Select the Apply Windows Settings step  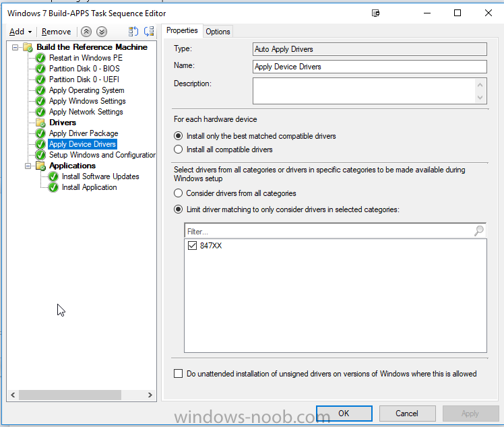click(x=88, y=101)
